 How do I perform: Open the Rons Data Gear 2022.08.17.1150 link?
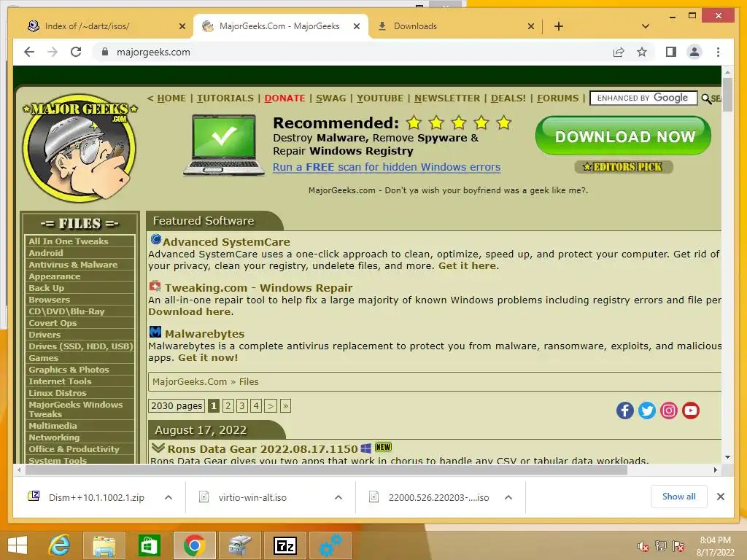coord(263,449)
